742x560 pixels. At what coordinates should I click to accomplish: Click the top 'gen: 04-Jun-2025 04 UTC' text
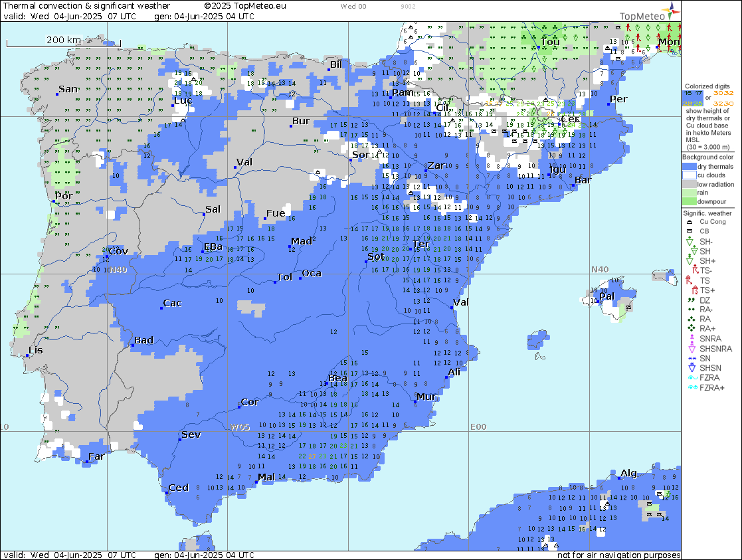[204, 16]
